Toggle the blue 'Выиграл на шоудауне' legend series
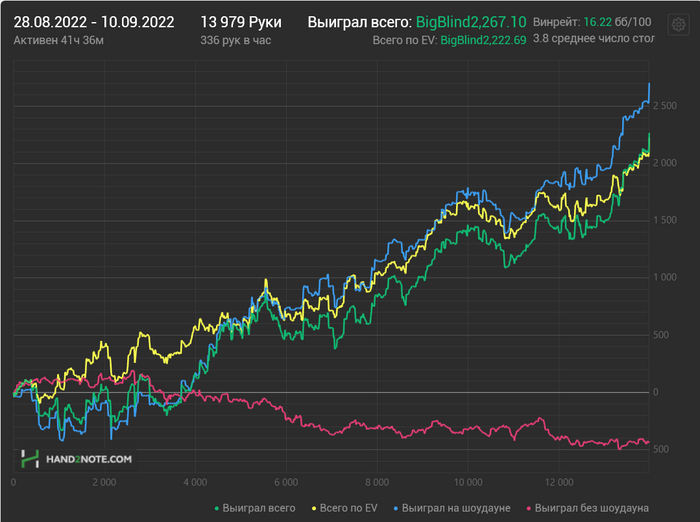 [x=452, y=508]
